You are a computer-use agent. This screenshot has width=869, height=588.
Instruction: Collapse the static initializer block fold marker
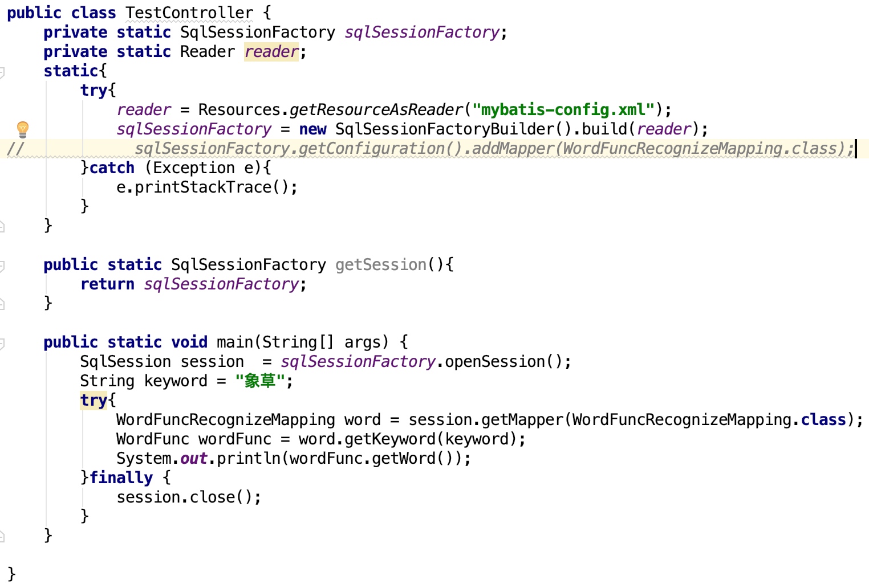[x=2, y=72]
